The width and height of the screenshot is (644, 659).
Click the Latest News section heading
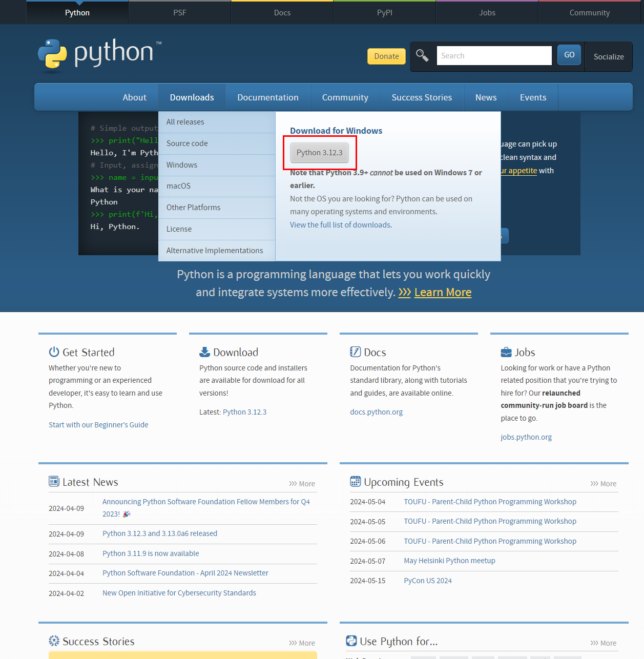point(90,482)
